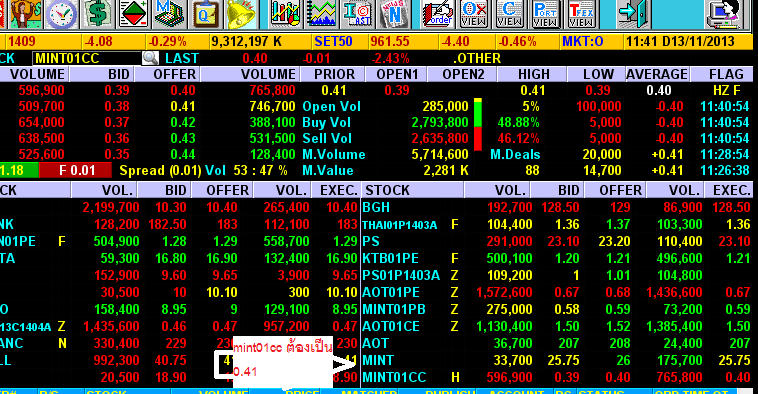Open the line chart graph icon
758x394 pixels.
click(322, 14)
